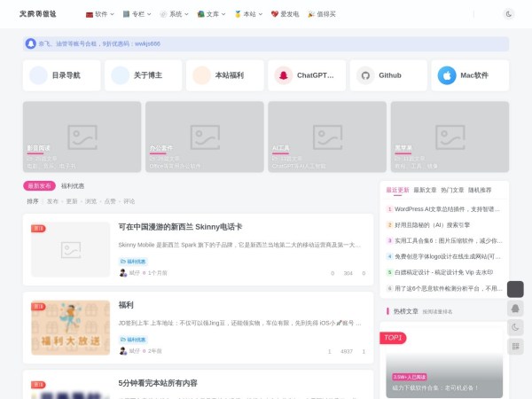
Task: Open the 爱发电 navigation link
Action: tap(285, 14)
